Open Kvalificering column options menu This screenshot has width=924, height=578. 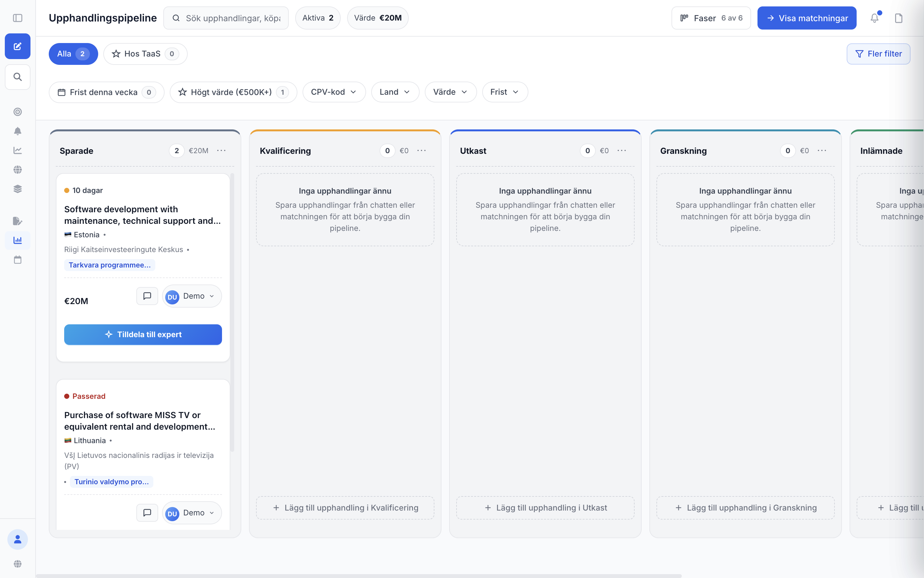pos(422,151)
